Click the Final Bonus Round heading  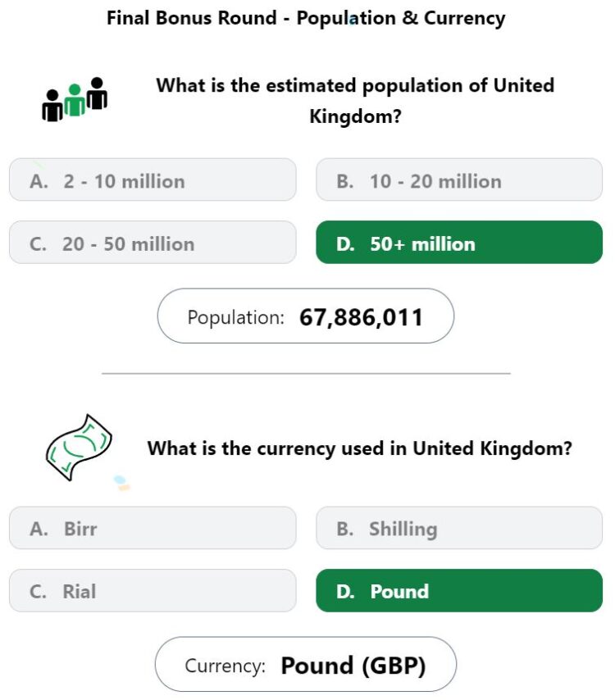pyautogui.click(x=306, y=18)
